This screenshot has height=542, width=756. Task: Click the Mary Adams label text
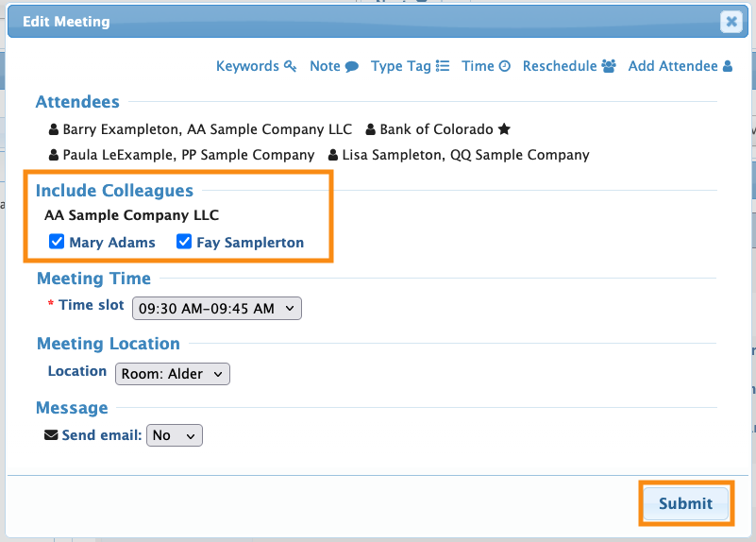click(x=112, y=243)
